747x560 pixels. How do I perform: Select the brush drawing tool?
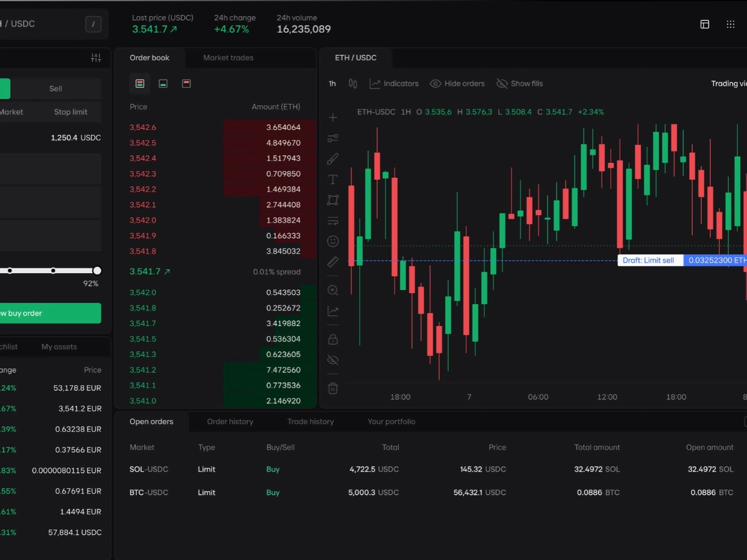click(x=333, y=159)
